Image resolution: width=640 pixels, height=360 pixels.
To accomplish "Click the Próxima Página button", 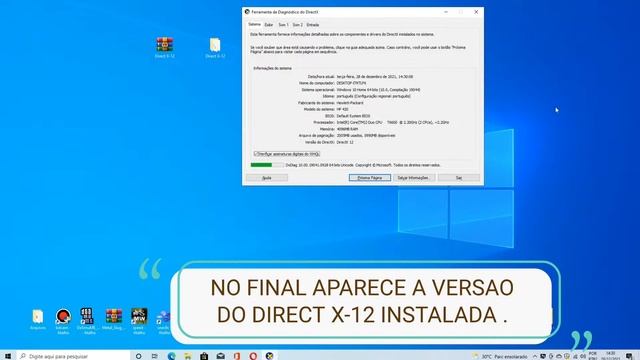I will click(x=369, y=178).
